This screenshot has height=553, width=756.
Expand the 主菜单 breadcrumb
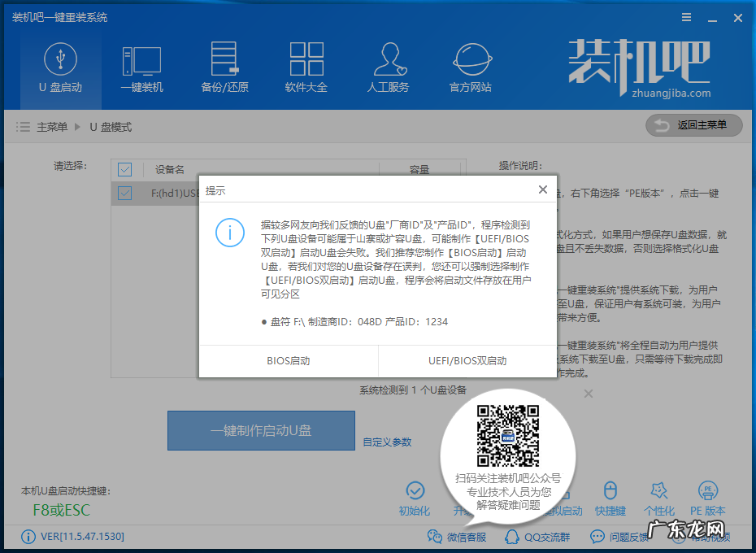51,126
